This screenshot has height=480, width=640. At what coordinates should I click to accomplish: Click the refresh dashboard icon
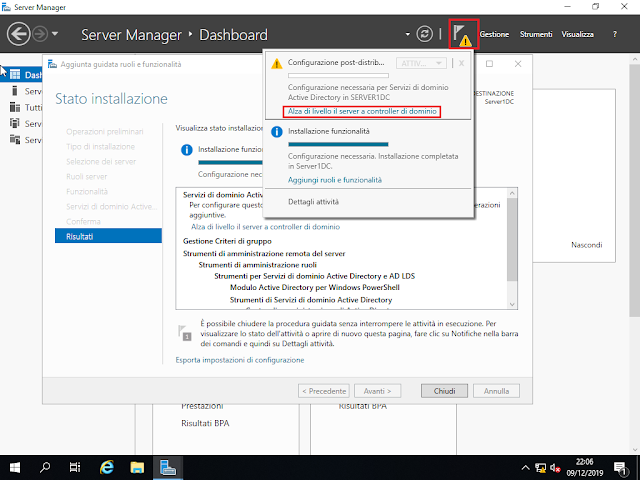(x=424, y=34)
